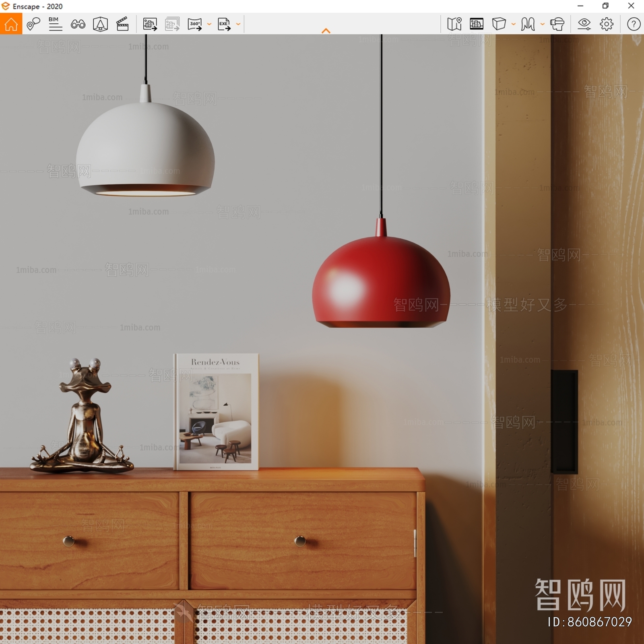Screen dimensions: 644x644
Task: Close the Enscape window
Action: click(631, 6)
